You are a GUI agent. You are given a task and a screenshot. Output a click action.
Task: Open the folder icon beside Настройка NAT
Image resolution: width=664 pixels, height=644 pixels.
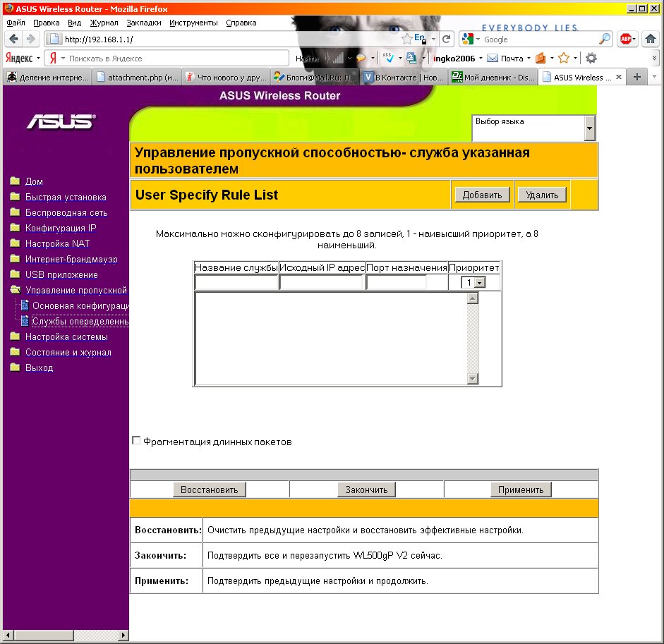click(15, 243)
